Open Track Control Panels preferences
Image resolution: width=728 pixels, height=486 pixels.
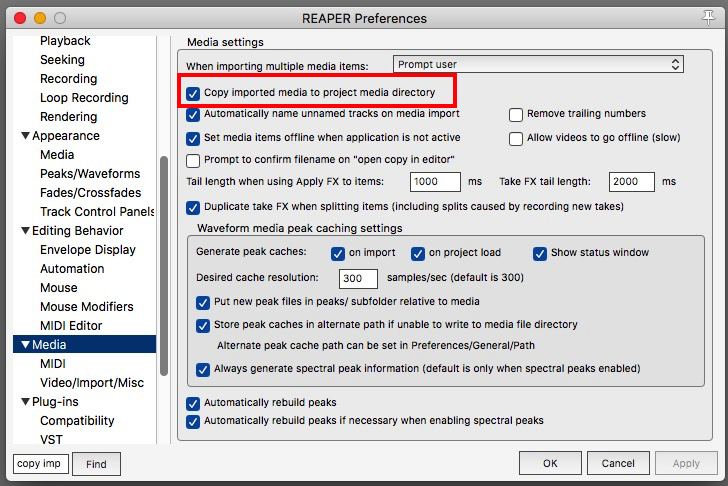[98, 212]
